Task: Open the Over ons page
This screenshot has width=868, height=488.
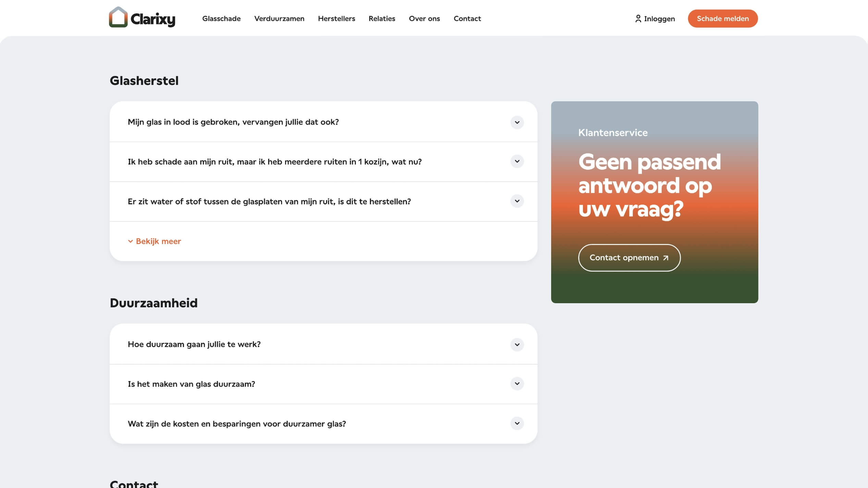Action: (x=424, y=19)
